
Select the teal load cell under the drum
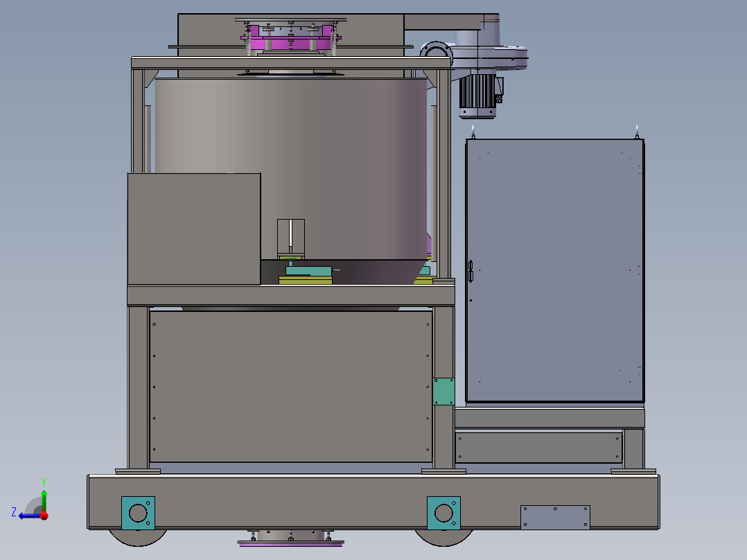[309, 271]
